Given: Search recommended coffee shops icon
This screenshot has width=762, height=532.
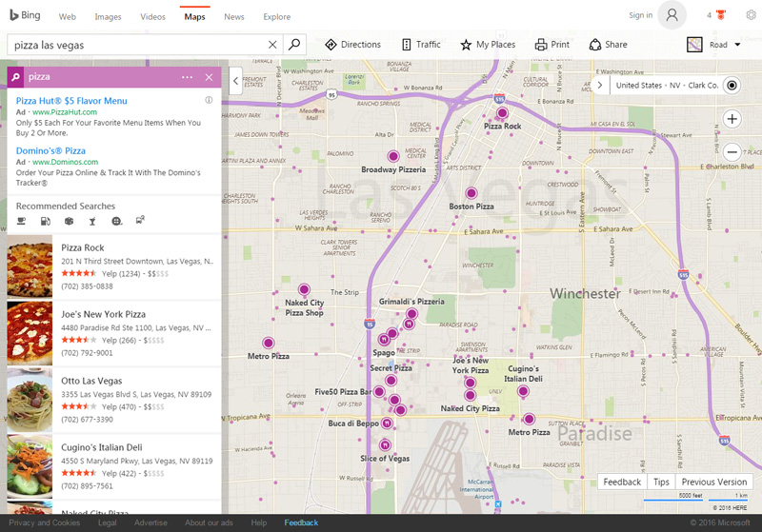Looking at the screenshot, I should (x=21, y=222).
